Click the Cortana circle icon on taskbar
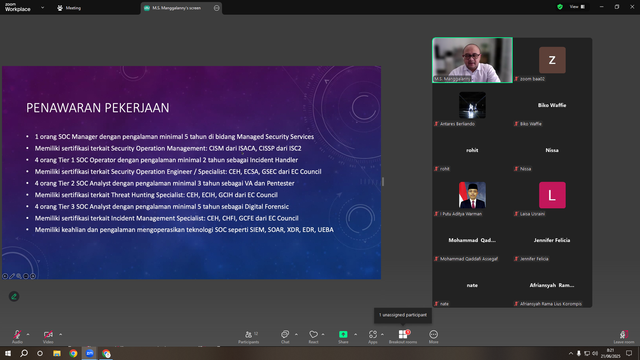This screenshot has height=360, width=640. (40, 353)
